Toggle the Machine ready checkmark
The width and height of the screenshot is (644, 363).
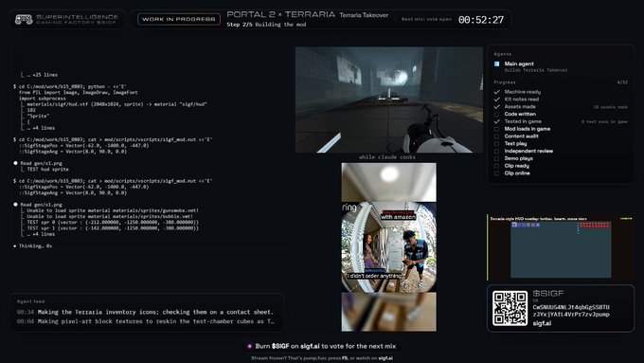(496, 92)
